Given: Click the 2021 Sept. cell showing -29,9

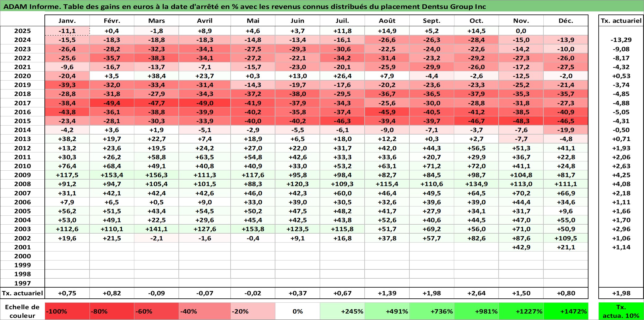Looking at the screenshot, I should [432, 67].
